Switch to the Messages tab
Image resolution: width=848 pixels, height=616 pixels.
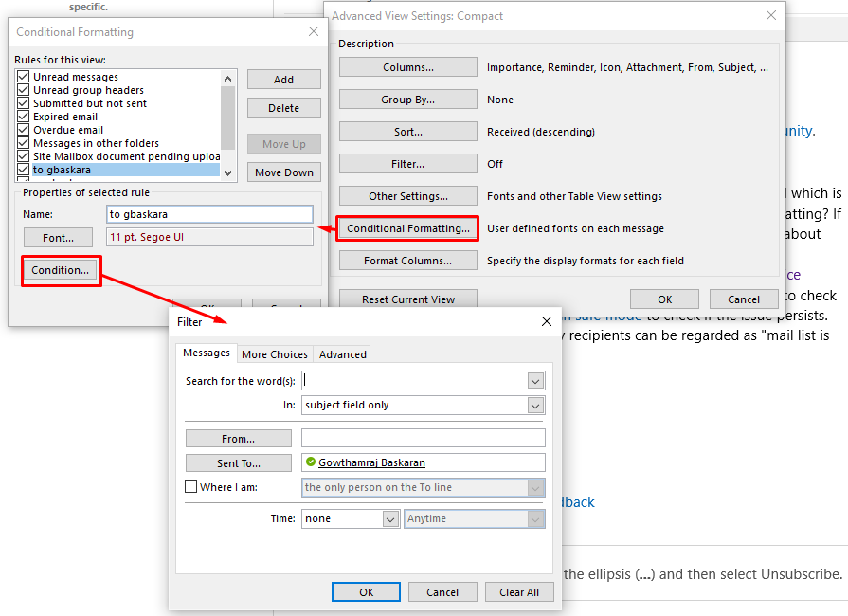coord(206,353)
